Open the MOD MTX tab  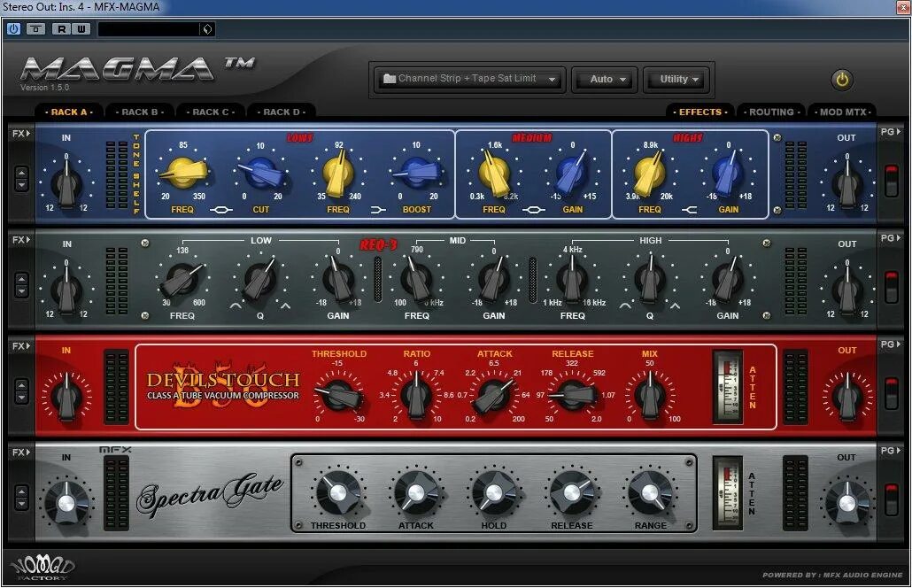[842, 112]
